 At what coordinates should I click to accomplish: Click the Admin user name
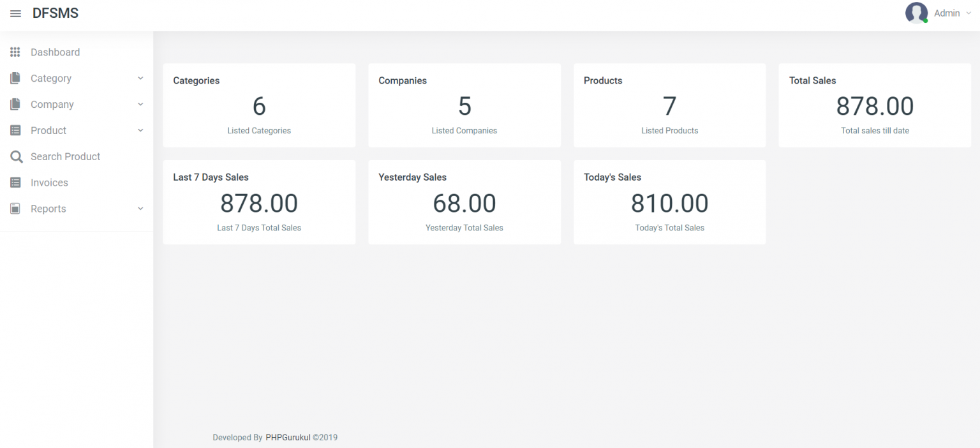point(947,13)
